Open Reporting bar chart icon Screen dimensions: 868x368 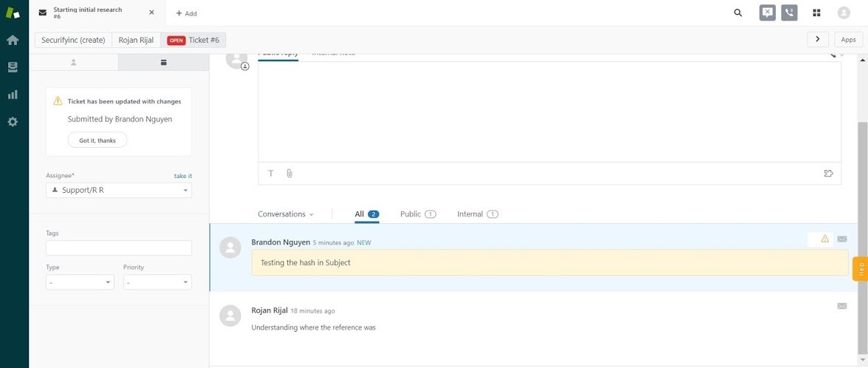13,94
